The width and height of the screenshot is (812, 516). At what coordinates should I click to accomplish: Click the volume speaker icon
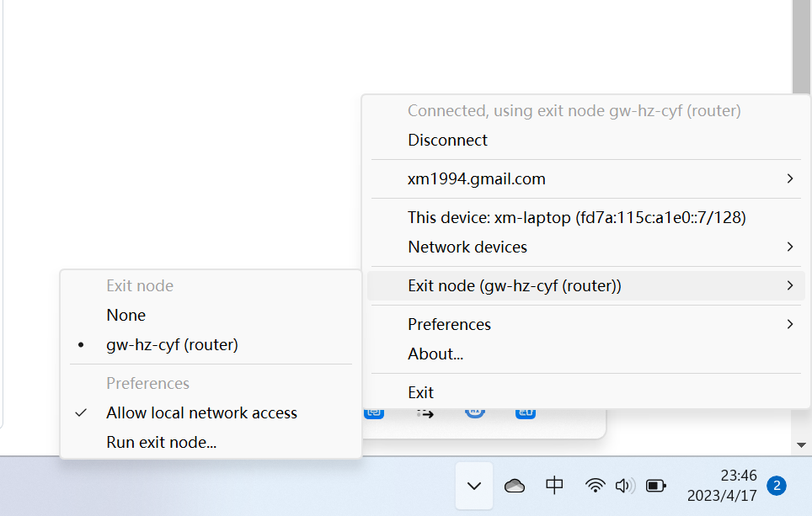[x=625, y=485]
